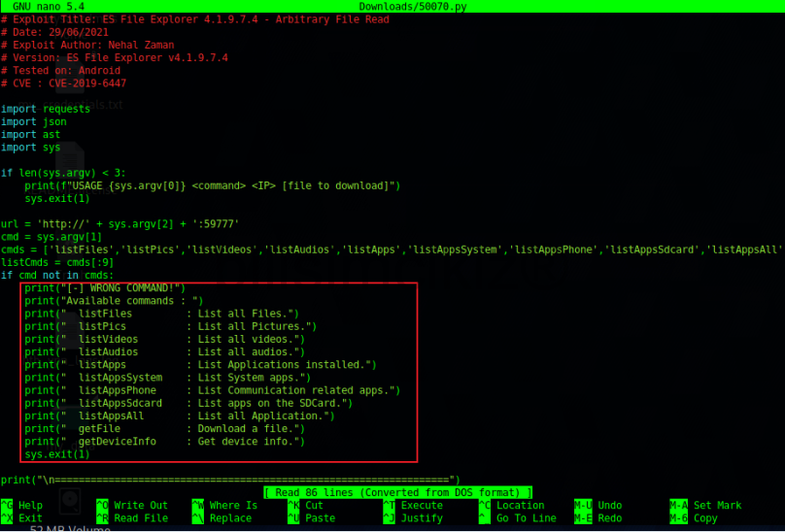Screen dimensions: 785x532
Task: Click the ^T Execute shortcut
Action: (413, 506)
